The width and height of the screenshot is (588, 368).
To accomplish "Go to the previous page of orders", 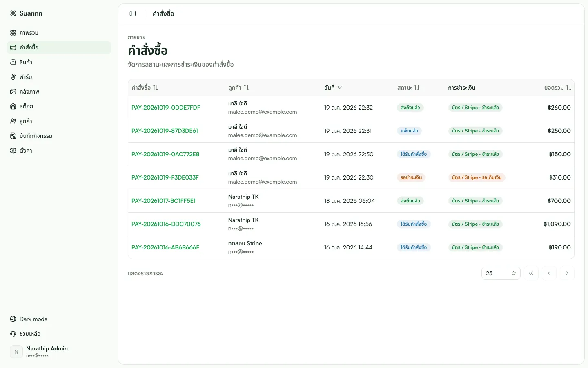I will coord(549,273).
